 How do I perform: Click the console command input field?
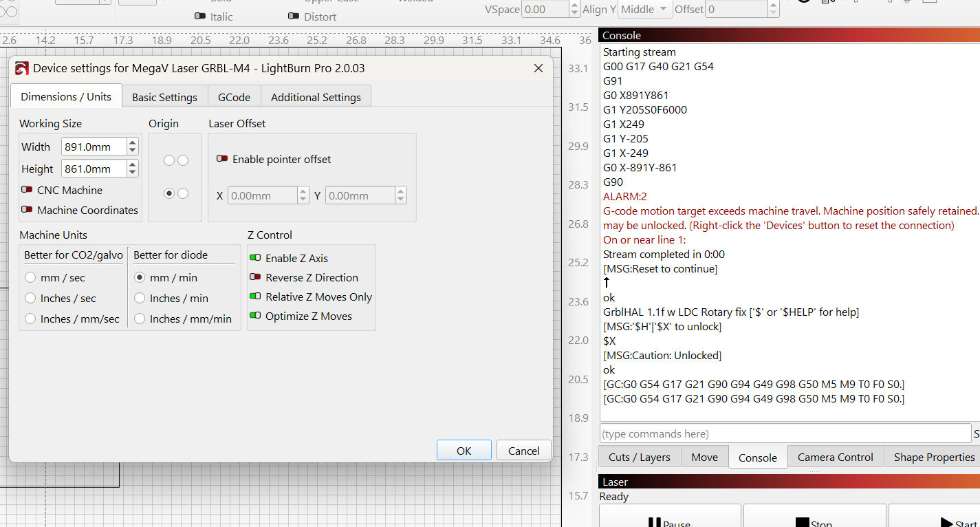point(785,433)
